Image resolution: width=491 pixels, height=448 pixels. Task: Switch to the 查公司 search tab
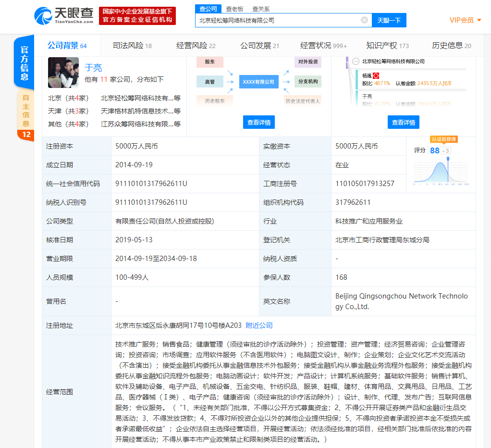[x=208, y=9]
